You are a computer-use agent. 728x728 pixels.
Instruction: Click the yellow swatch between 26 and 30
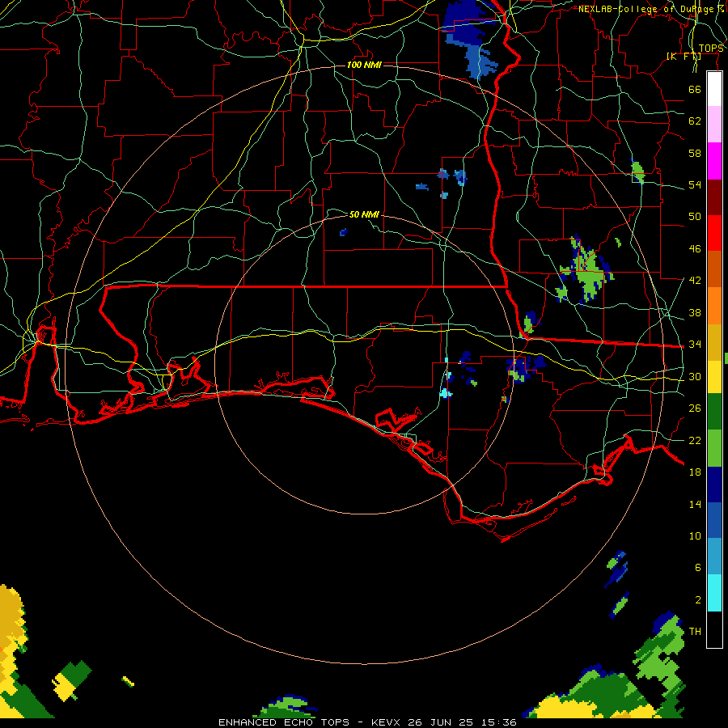coord(714,376)
